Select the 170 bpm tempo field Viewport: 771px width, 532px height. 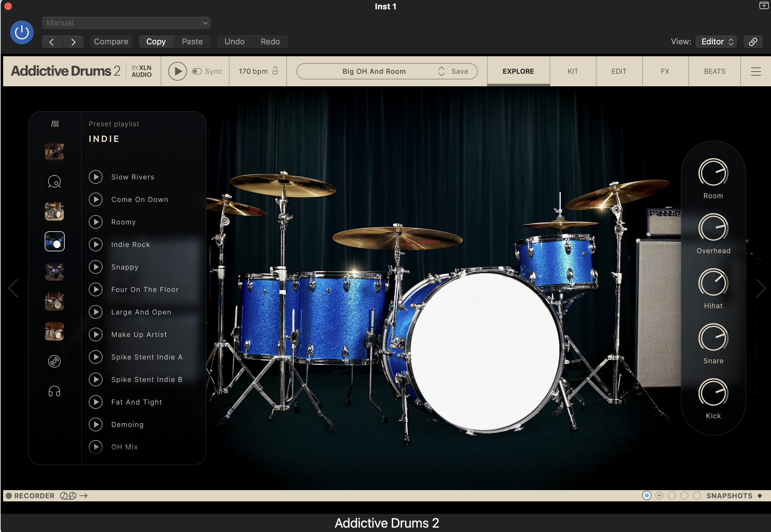click(x=253, y=71)
